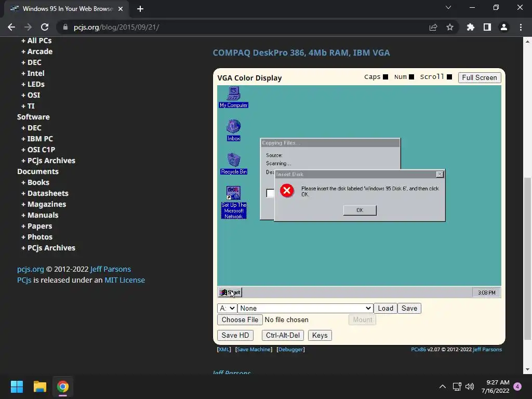Open Jeff Parsons link below the machine
The width and height of the screenshot is (532, 399).
[487, 349]
